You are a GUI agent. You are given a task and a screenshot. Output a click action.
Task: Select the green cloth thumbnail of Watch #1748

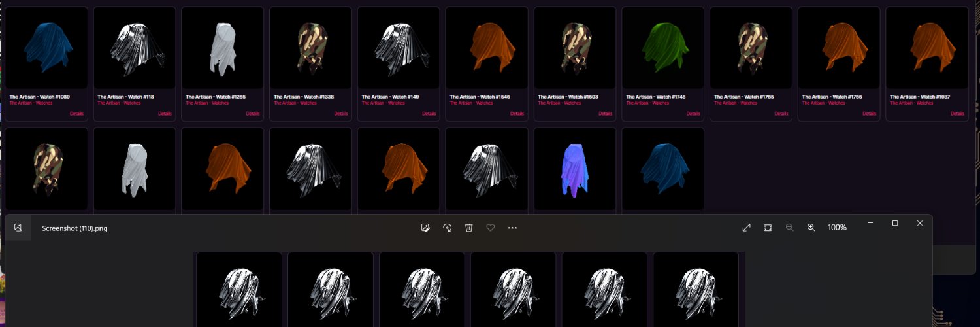(663, 48)
